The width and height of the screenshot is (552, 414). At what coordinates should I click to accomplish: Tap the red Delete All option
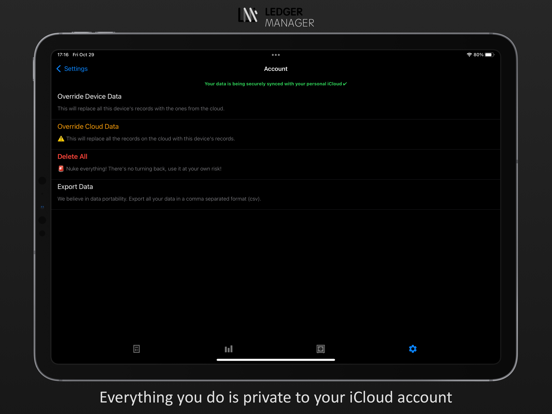(x=276, y=163)
